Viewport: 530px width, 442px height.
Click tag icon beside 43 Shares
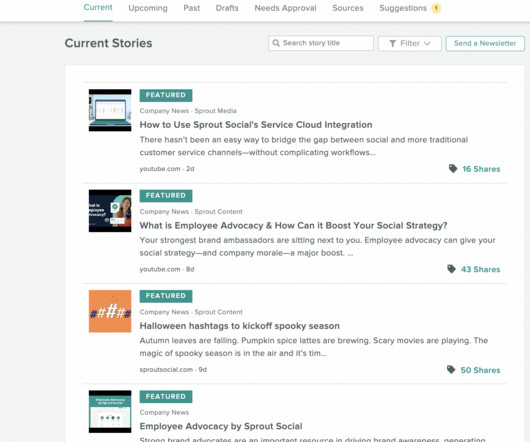point(452,269)
